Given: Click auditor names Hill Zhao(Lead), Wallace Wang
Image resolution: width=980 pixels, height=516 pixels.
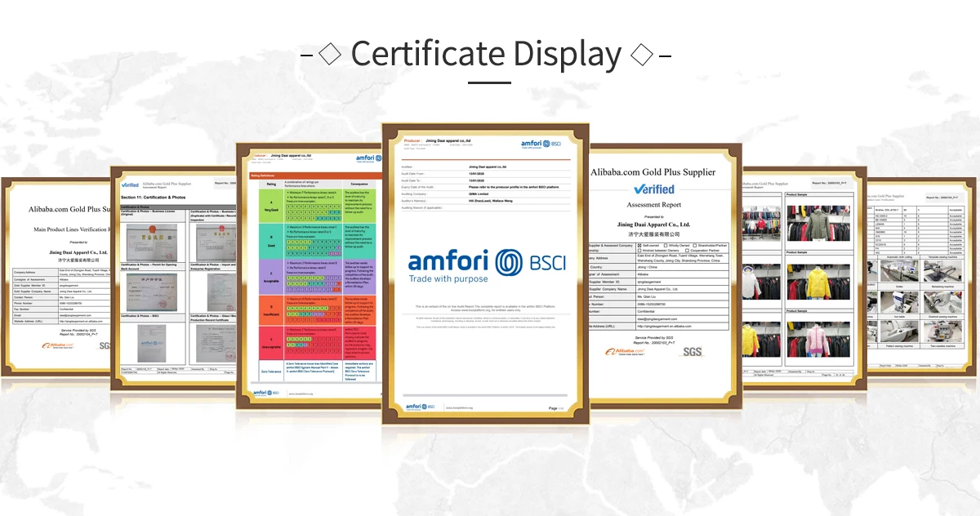Looking at the screenshot, I should [492, 201].
